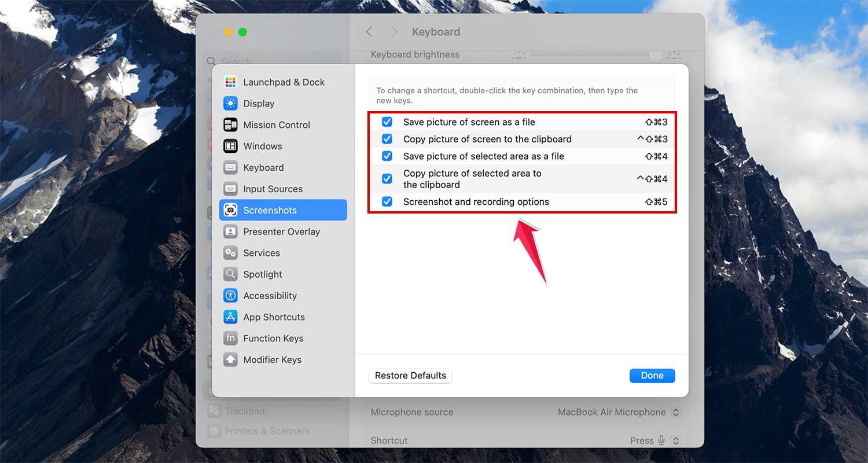
Task: Select the Launchpad & Dock icon
Action: pos(230,82)
